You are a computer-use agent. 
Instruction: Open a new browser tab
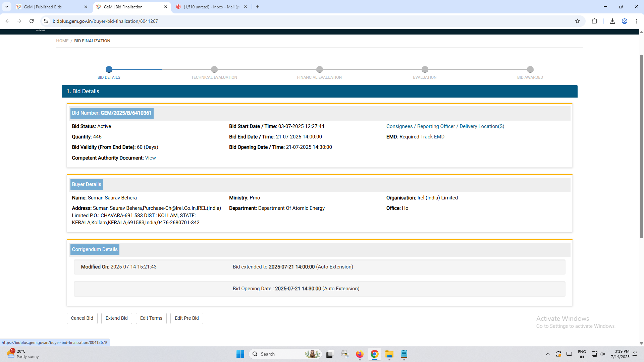pos(258,7)
